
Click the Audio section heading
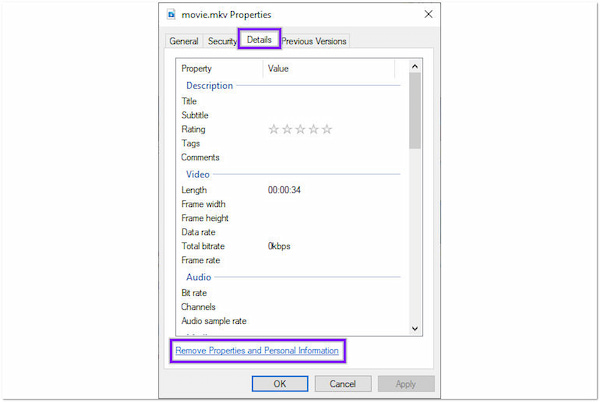point(199,277)
